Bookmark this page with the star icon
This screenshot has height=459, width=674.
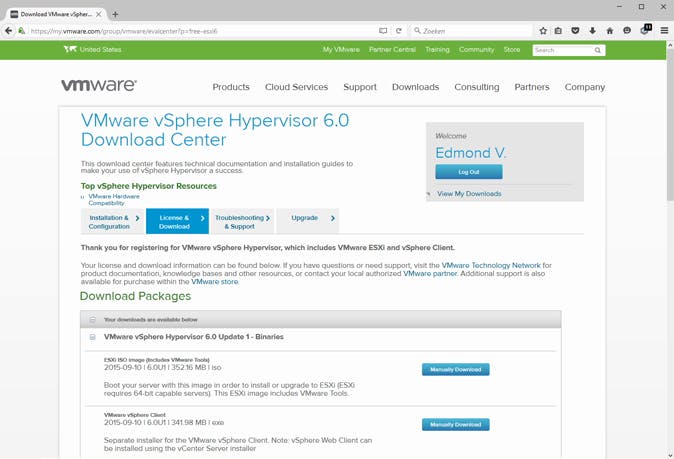[x=543, y=31]
